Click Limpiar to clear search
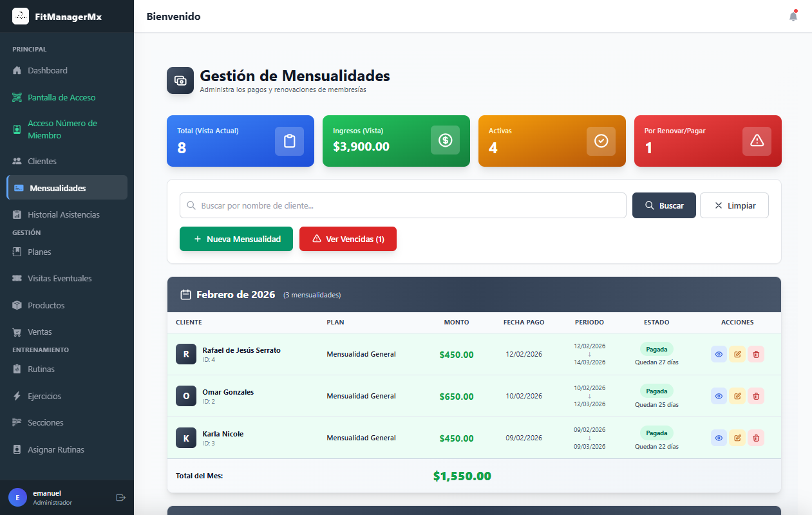Viewport: 812px width, 515px height. [734, 205]
